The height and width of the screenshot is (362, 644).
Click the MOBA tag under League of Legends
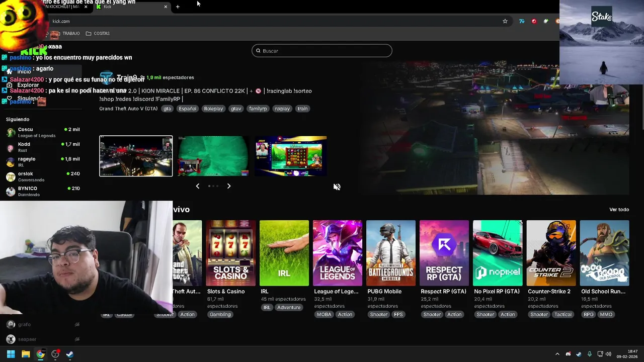coord(324,315)
